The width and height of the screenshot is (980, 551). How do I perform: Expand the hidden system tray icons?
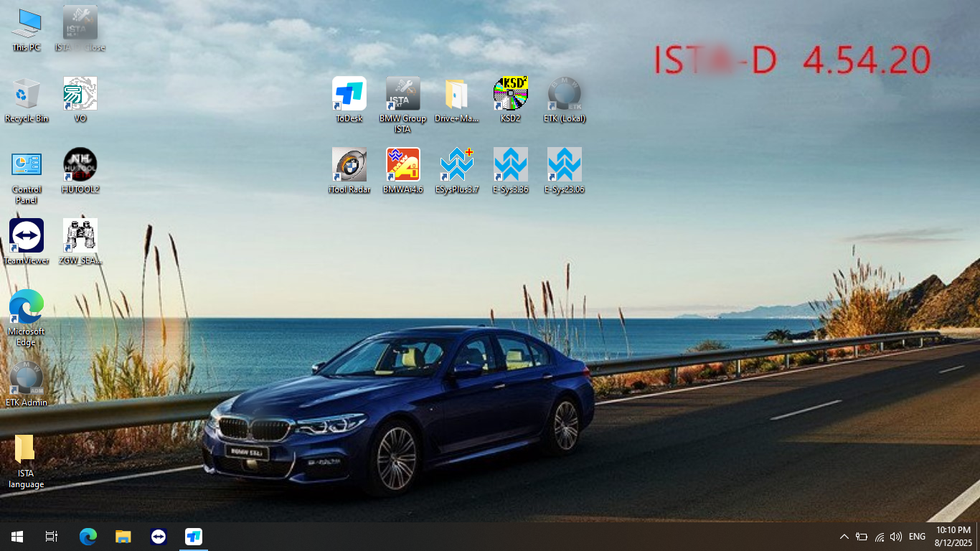(844, 537)
